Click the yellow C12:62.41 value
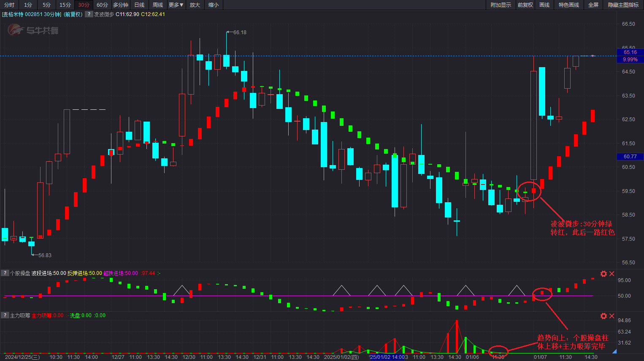The image size is (644, 361). [153, 14]
